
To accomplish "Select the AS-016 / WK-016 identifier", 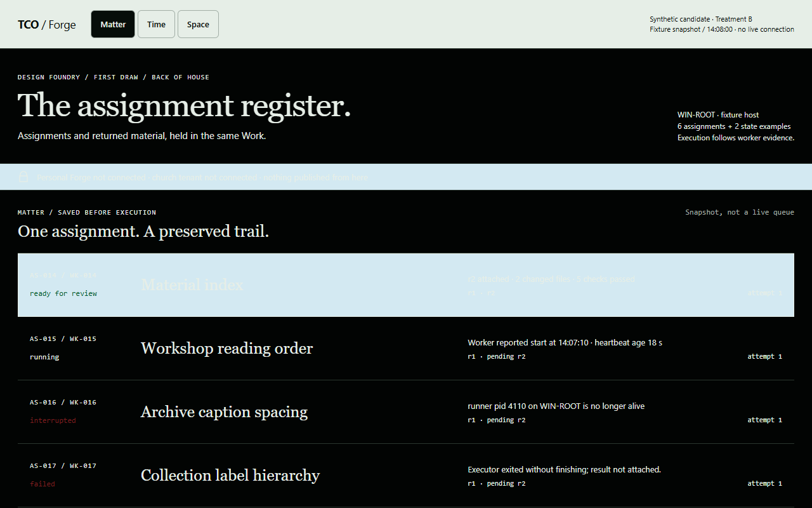I will 63,402.
